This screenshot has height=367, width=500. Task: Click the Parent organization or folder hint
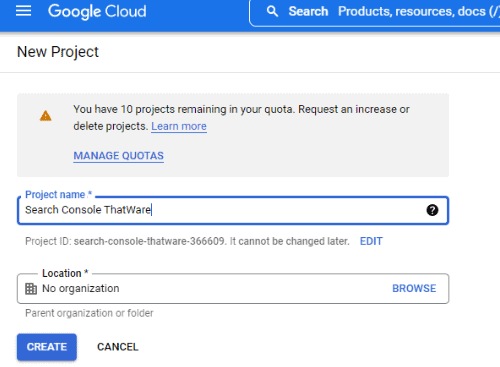point(89,313)
